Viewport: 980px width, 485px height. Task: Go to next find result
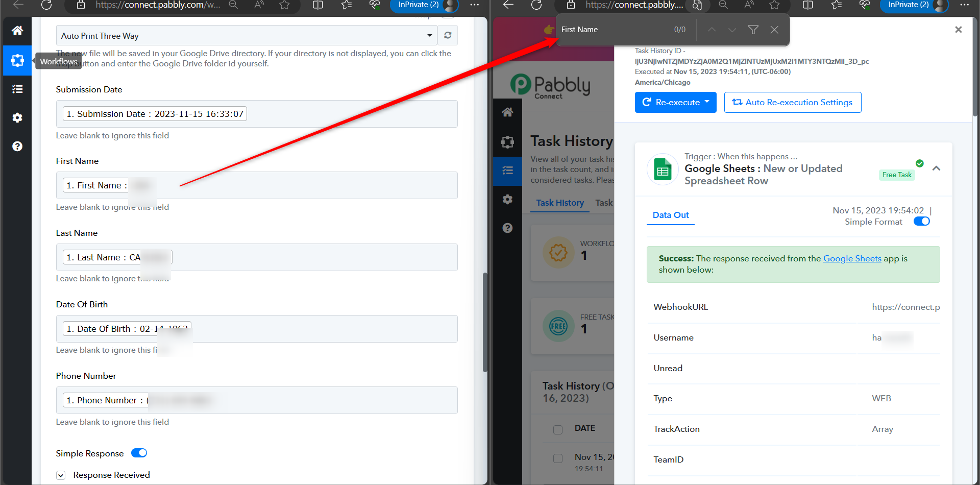coord(732,30)
